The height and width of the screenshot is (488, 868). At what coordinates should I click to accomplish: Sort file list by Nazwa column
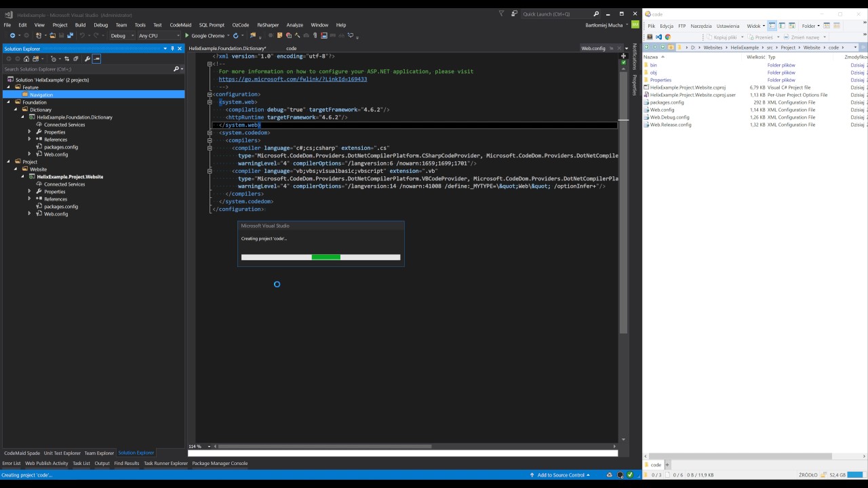tap(651, 57)
